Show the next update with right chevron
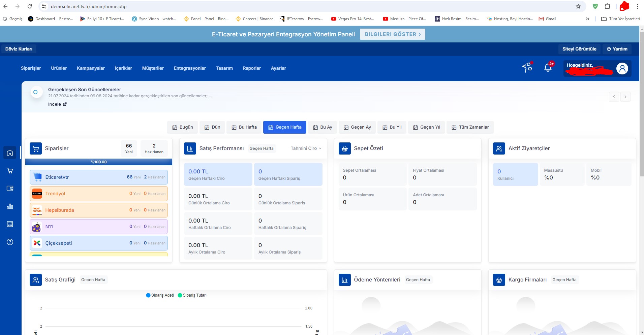Screen dimensions: 644x335 click(x=625, y=97)
